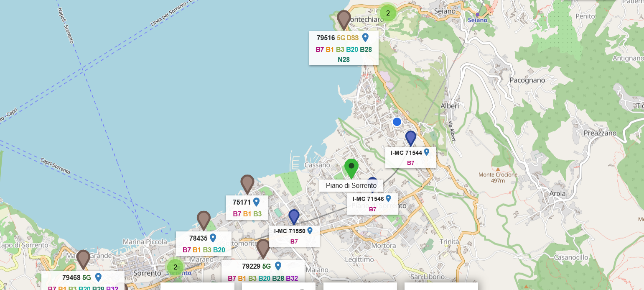Click the location pin icon next to 78435

tap(213, 238)
